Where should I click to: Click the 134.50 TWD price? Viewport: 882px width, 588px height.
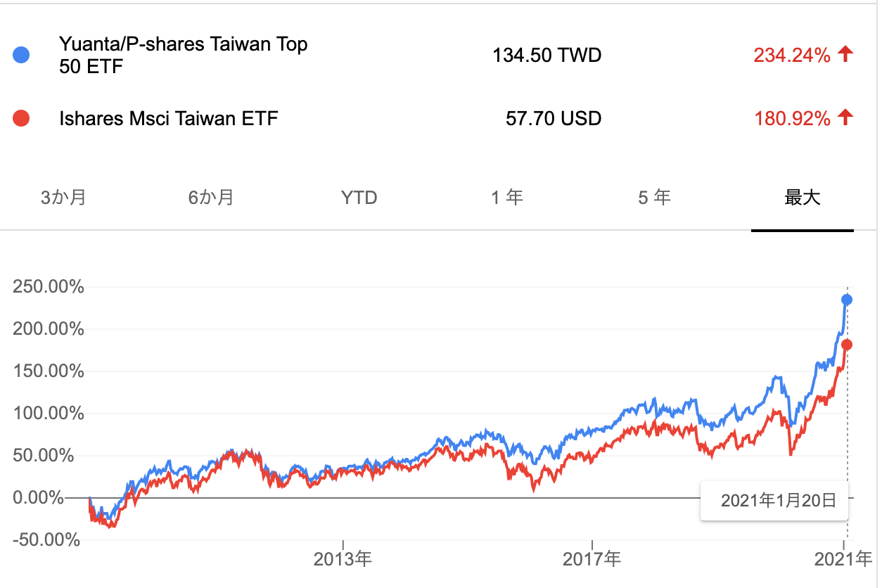pos(547,56)
